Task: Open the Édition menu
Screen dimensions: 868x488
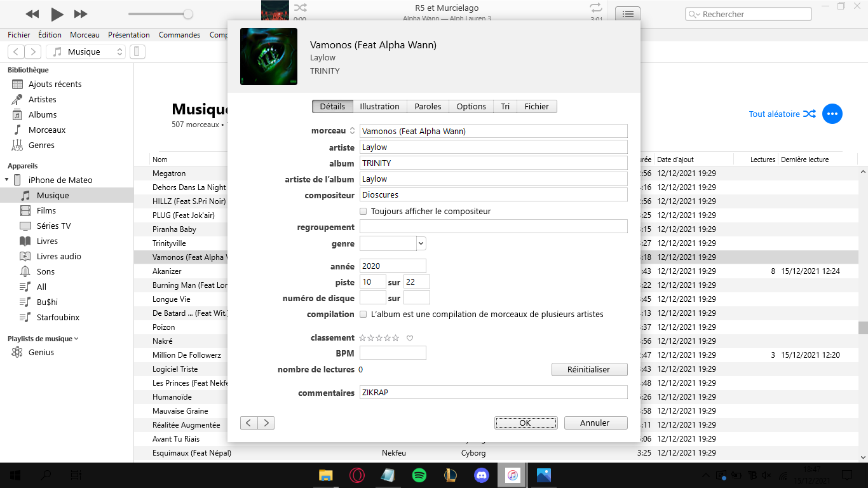Action: pyautogui.click(x=50, y=35)
